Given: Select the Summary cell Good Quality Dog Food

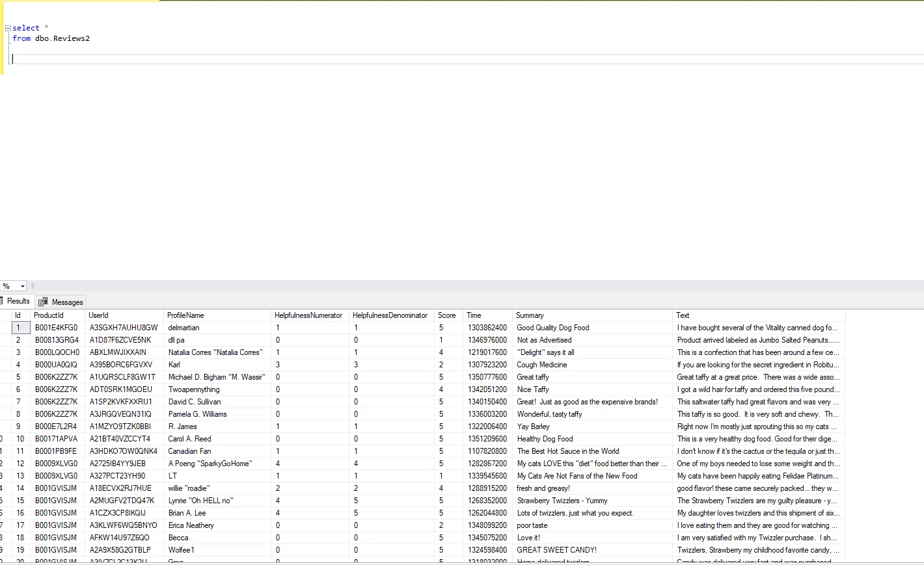Looking at the screenshot, I should click(x=552, y=327).
